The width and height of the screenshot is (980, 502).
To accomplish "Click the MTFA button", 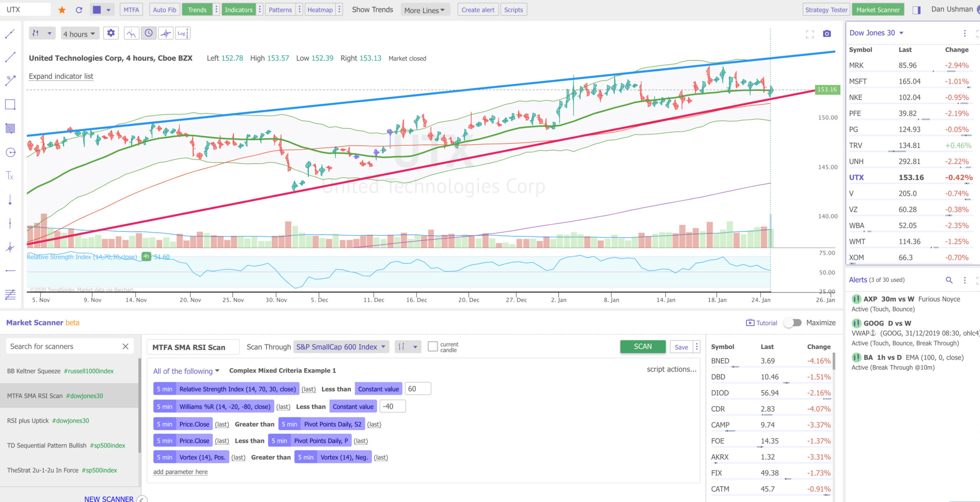I will pos(131,10).
